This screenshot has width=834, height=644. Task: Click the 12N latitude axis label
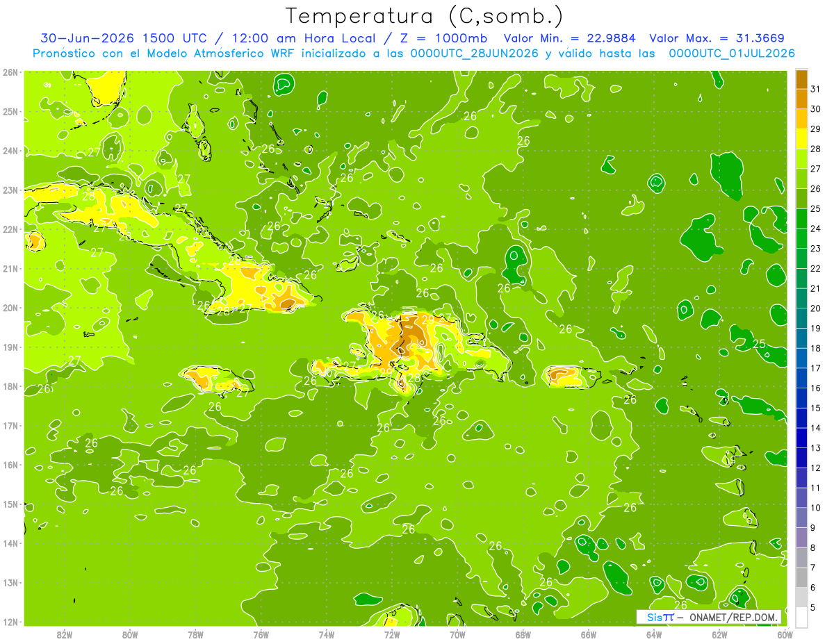pyautogui.click(x=10, y=621)
